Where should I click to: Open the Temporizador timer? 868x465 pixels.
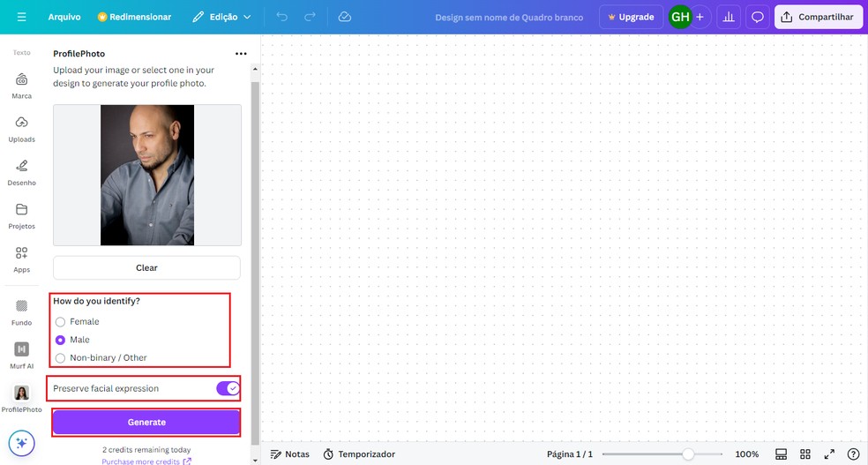tap(359, 454)
